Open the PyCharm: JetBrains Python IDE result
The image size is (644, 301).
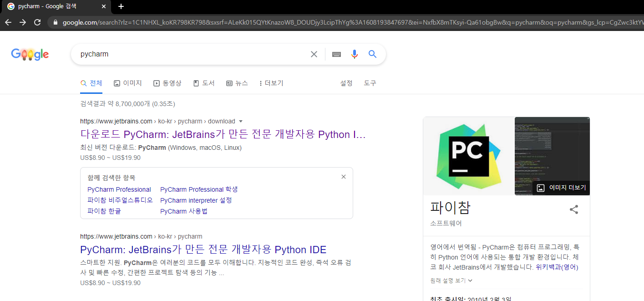click(x=203, y=250)
